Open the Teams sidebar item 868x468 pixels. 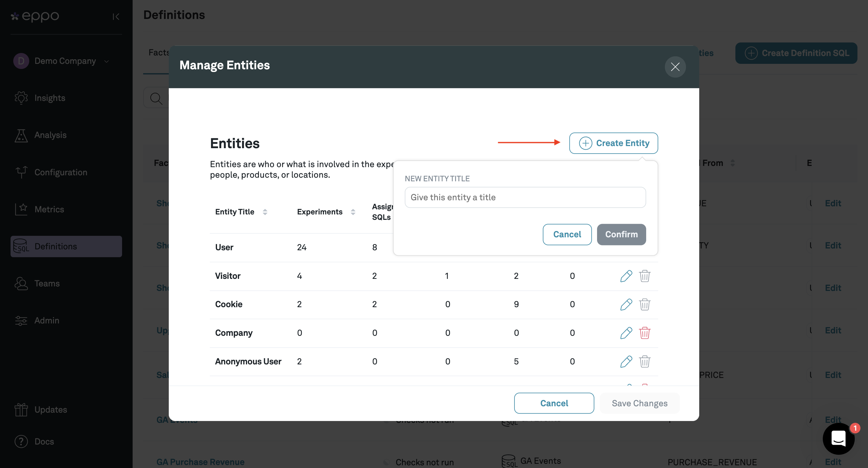tap(47, 283)
